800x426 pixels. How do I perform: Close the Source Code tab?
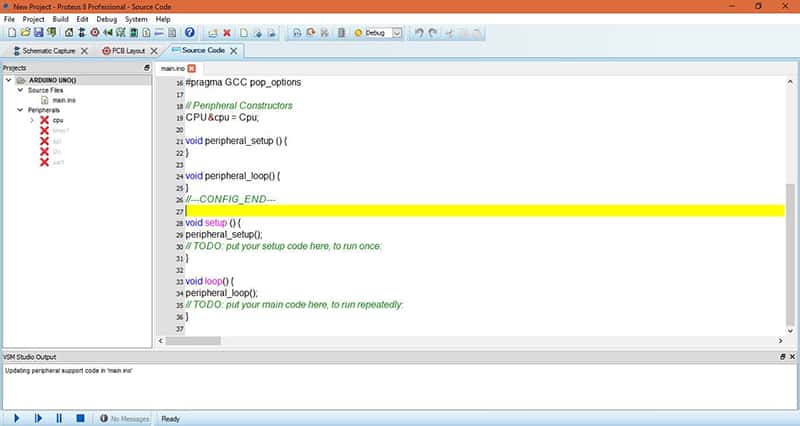point(234,51)
